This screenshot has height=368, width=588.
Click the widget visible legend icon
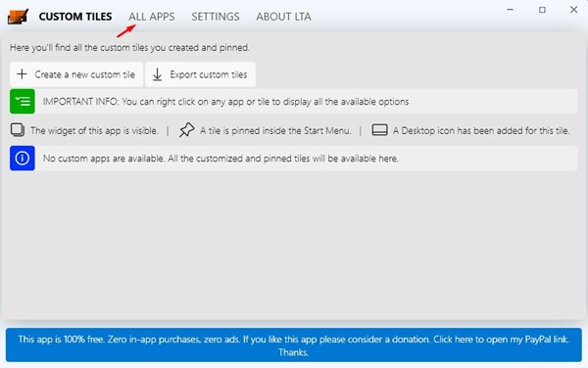[18, 130]
